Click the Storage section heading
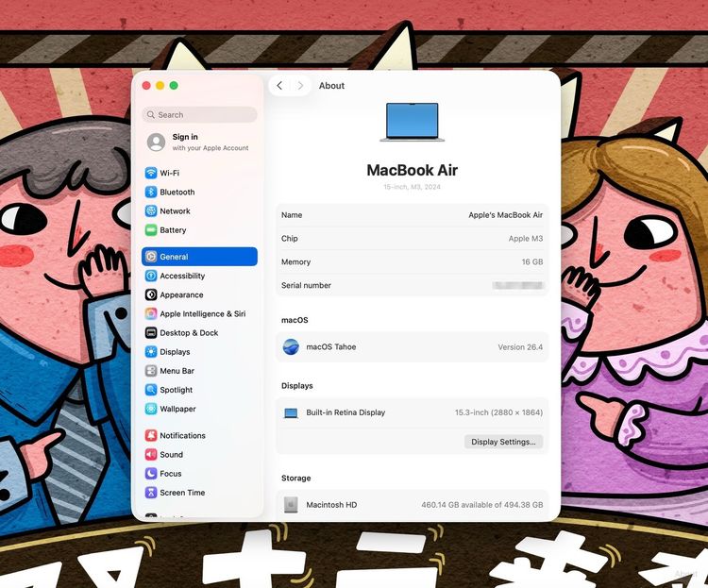The width and height of the screenshot is (708, 588). tap(295, 478)
